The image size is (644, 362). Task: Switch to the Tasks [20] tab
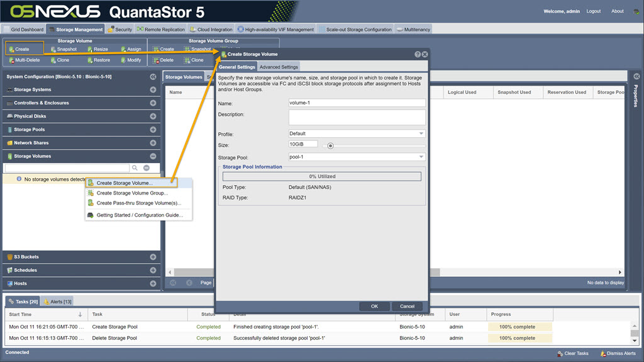tap(23, 302)
